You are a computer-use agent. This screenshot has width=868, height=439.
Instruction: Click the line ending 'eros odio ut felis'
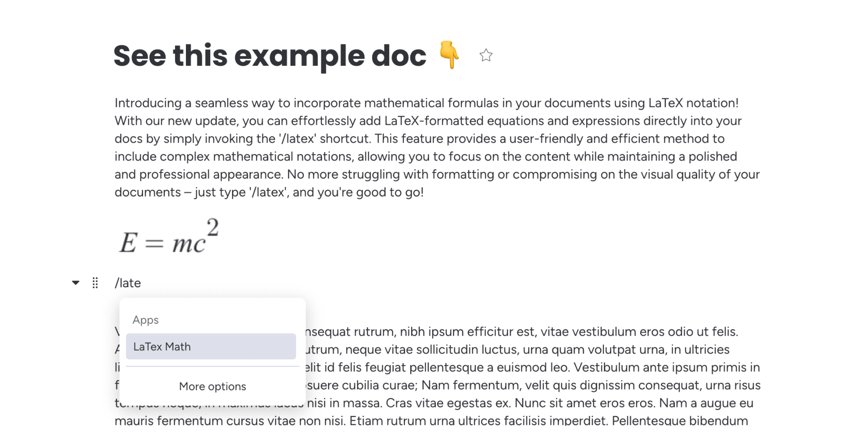tap(521, 332)
